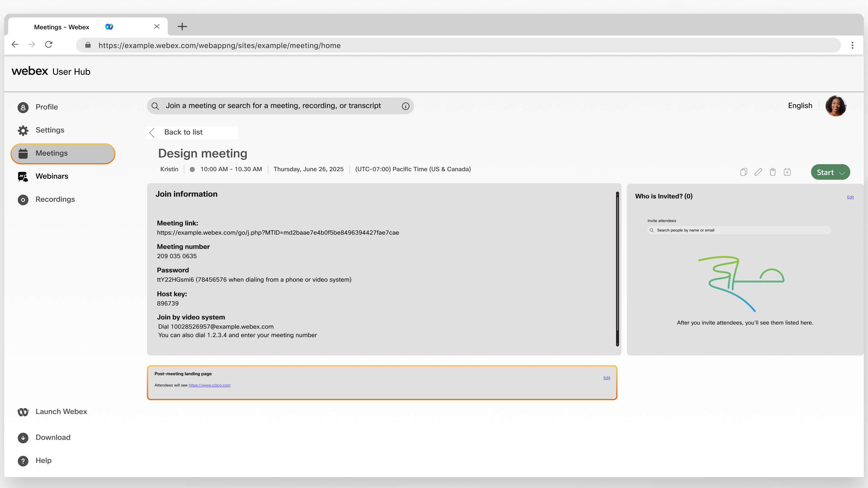
Task: Close the Meetings - Webex tab
Action: tap(157, 26)
